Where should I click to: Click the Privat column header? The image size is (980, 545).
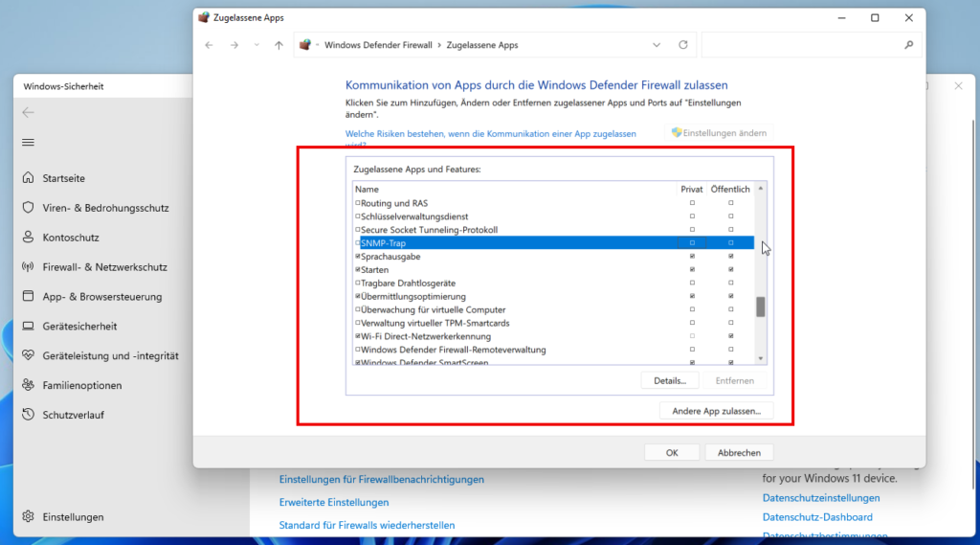point(692,189)
